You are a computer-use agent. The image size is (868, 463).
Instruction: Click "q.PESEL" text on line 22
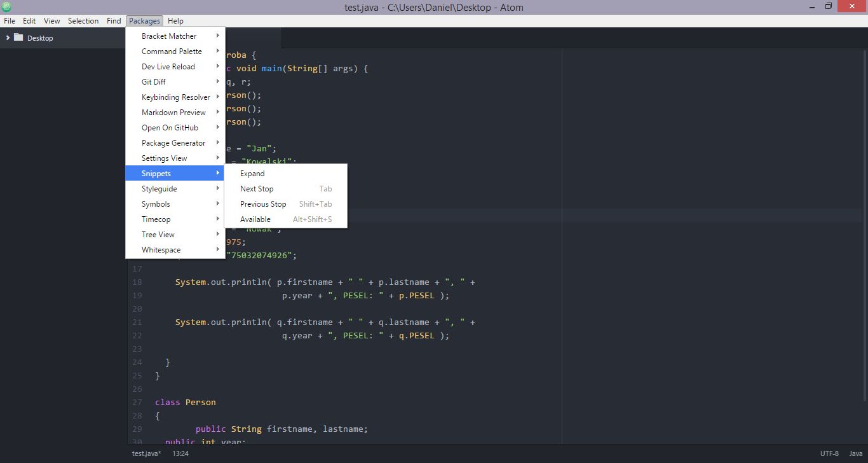[417, 335]
